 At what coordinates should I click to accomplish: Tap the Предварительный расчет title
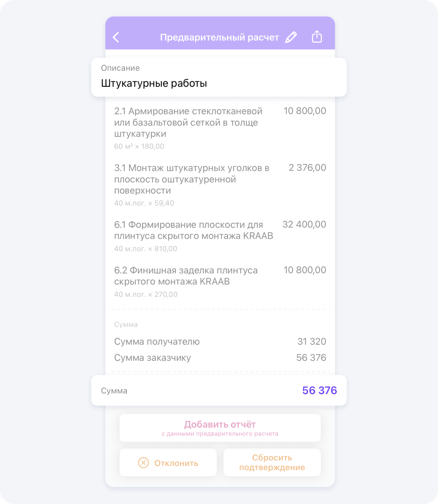[219, 37]
